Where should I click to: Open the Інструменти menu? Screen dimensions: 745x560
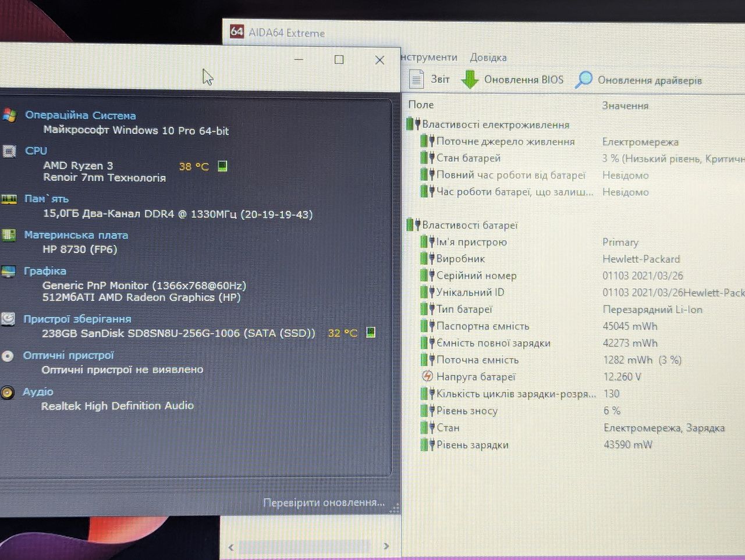click(x=429, y=58)
